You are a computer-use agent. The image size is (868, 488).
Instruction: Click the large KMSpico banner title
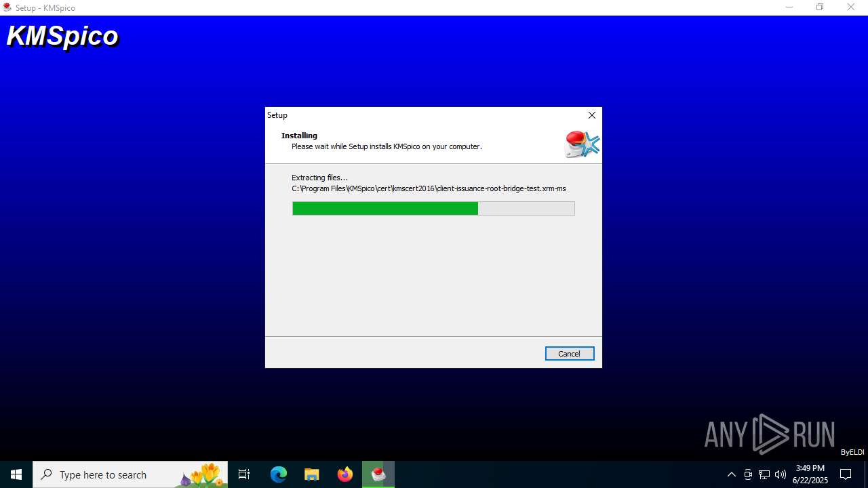[62, 36]
